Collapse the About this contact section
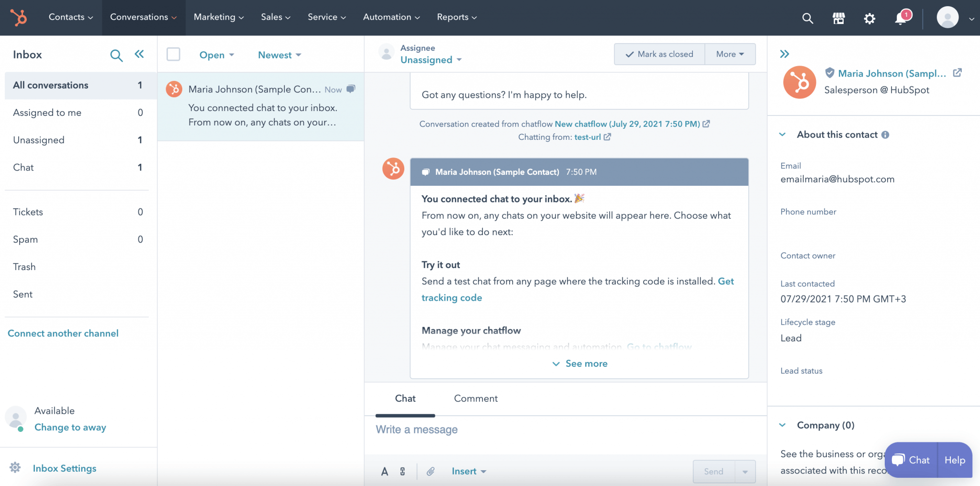 pos(783,135)
